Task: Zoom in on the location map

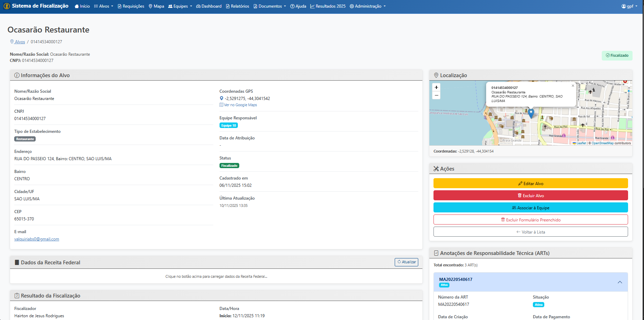Action: [436, 88]
